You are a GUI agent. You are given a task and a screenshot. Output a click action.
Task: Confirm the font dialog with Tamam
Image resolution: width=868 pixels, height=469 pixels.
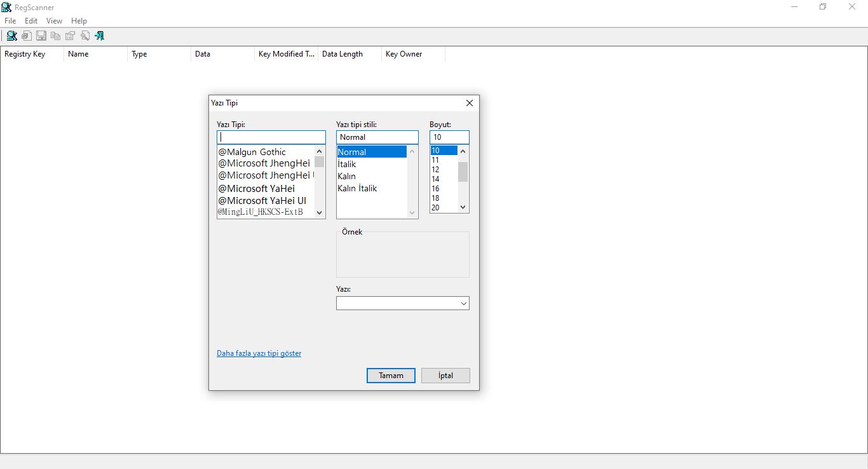391,376
